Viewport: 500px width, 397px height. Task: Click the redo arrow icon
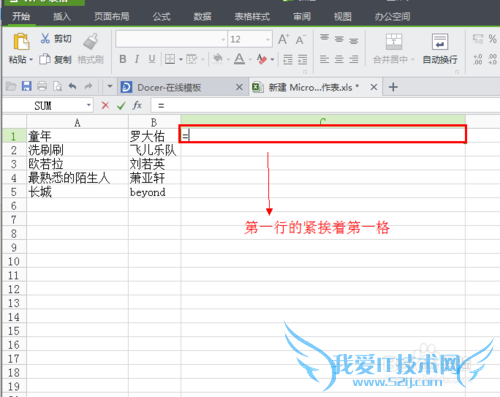(88, 87)
